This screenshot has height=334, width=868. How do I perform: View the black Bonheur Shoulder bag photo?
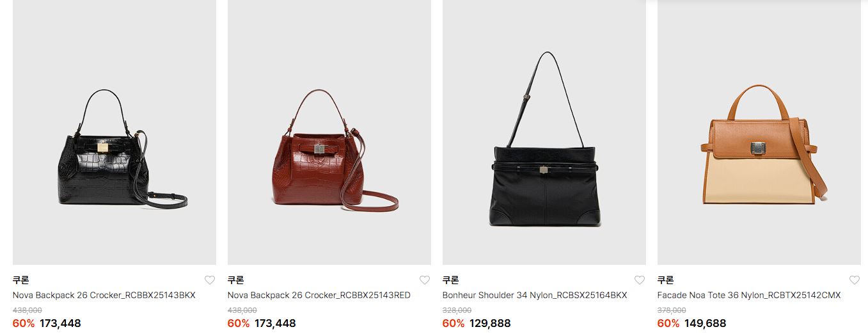(x=544, y=132)
